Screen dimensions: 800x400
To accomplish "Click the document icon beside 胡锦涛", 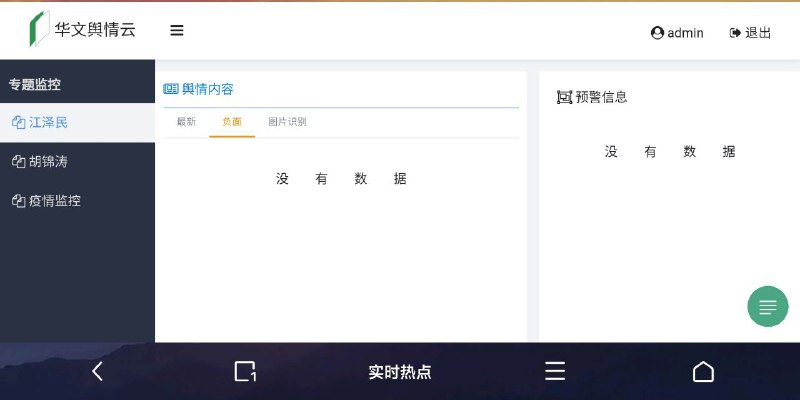I will click(18, 162).
